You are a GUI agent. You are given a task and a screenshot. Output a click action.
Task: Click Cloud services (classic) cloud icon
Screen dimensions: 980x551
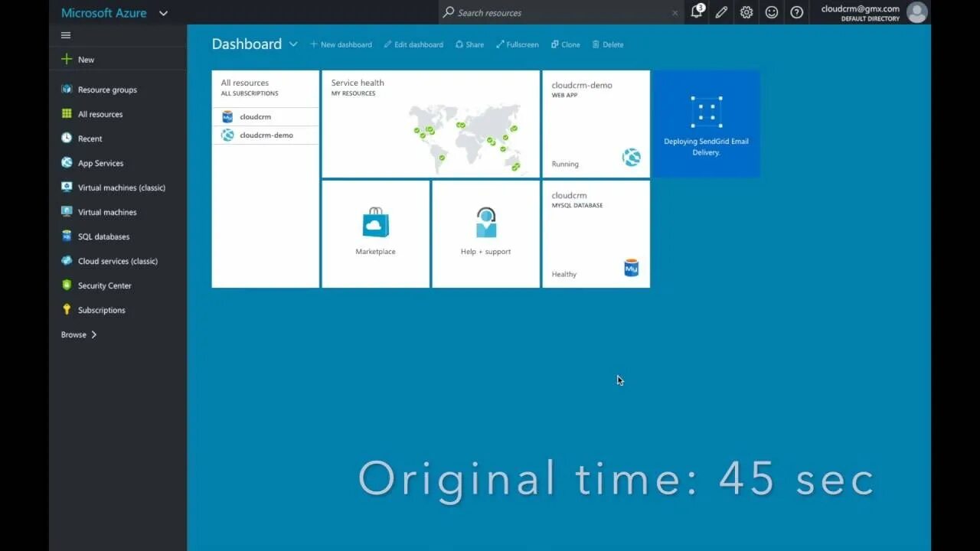click(67, 261)
